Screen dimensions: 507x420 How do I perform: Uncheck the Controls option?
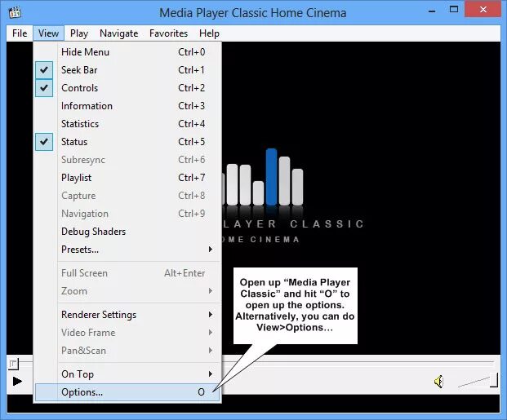click(x=127, y=88)
